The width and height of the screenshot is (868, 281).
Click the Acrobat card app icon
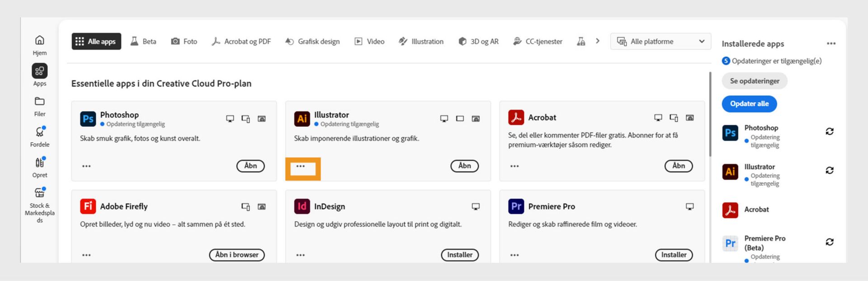click(x=516, y=117)
